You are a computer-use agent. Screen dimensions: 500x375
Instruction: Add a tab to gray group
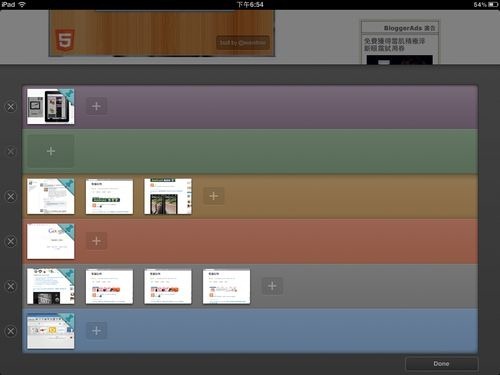(272, 286)
